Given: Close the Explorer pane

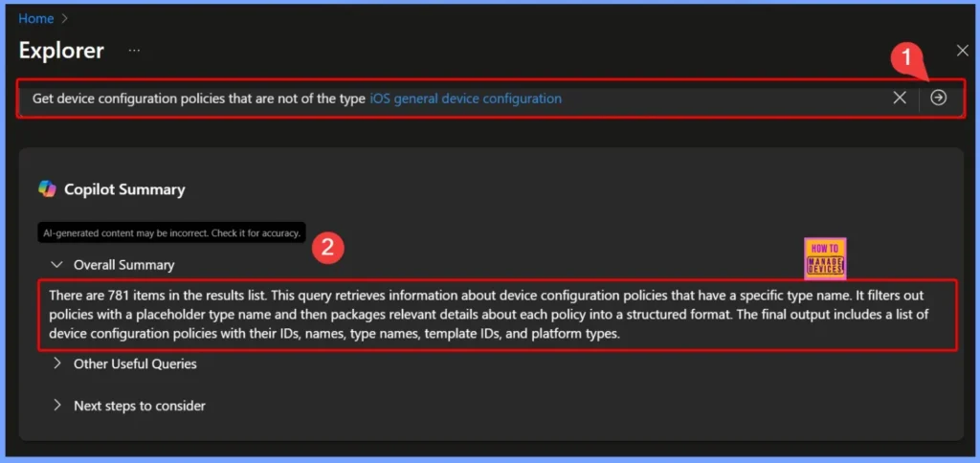Looking at the screenshot, I should [x=963, y=51].
